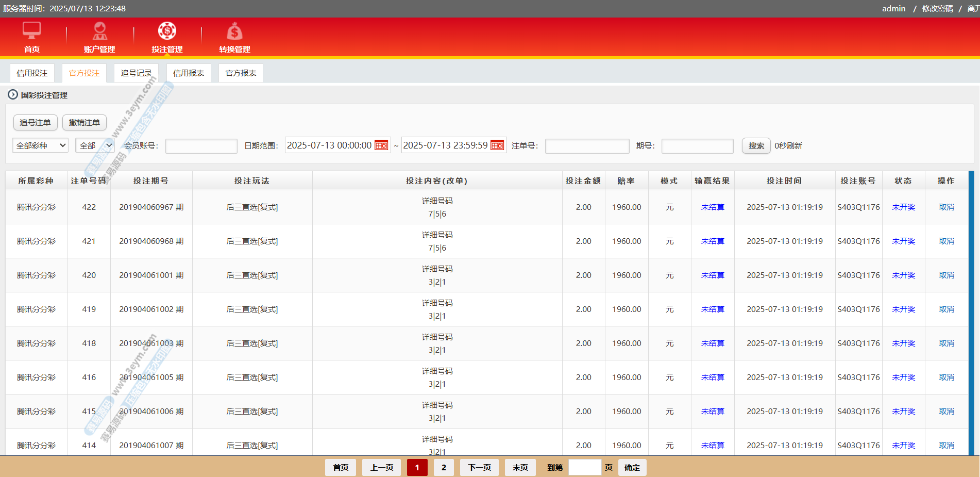The image size is (980, 477).
Task: Click the 追号注单 button
Action: 35,123
